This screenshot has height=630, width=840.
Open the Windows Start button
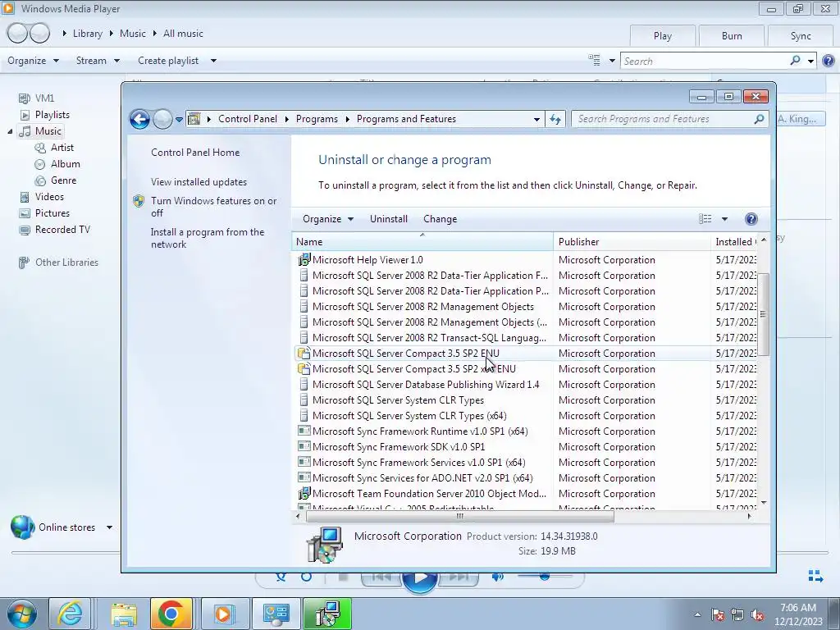pyautogui.click(x=21, y=614)
